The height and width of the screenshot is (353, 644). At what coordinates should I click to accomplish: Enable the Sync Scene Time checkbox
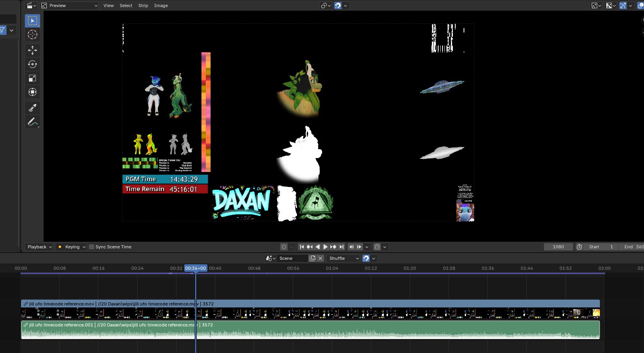pyautogui.click(x=92, y=247)
